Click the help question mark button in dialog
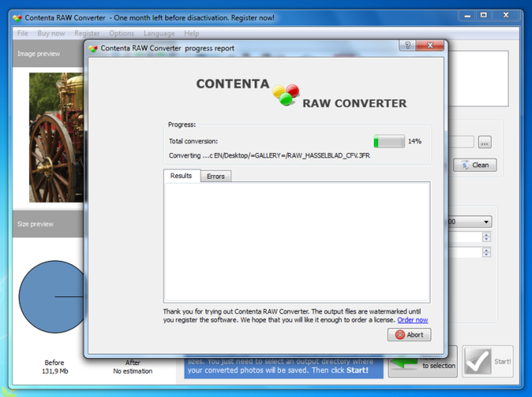Viewport: 532px width, 397px height. (x=408, y=45)
